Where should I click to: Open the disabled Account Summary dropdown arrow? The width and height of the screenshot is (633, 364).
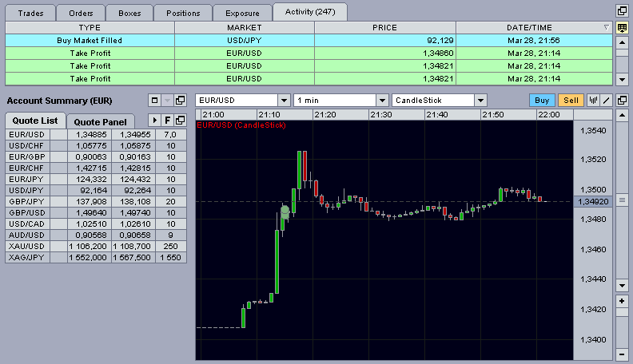tap(168, 101)
